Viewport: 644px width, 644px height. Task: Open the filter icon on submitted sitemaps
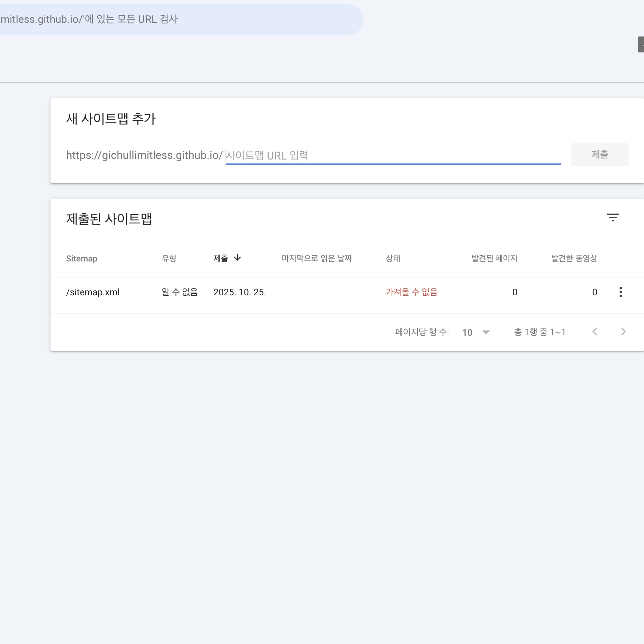click(x=614, y=218)
